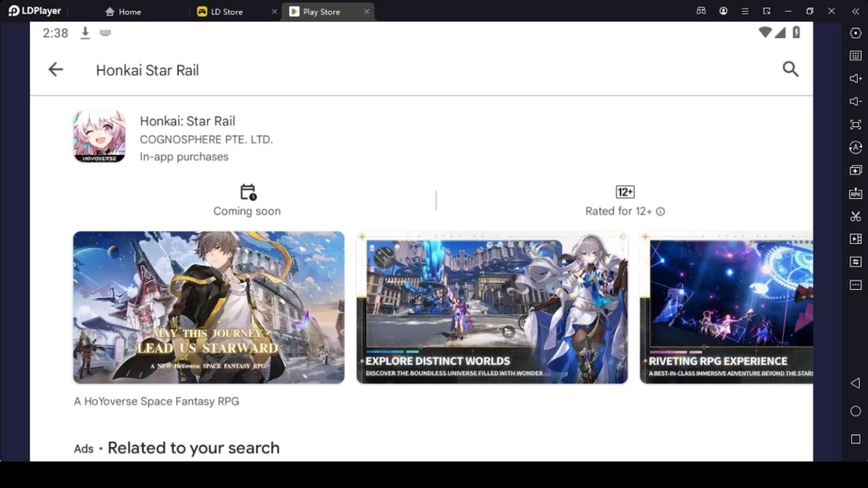Click the sync operations icon in sidebar
The height and width of the screenshot is (488, 868).
point(855,147)
